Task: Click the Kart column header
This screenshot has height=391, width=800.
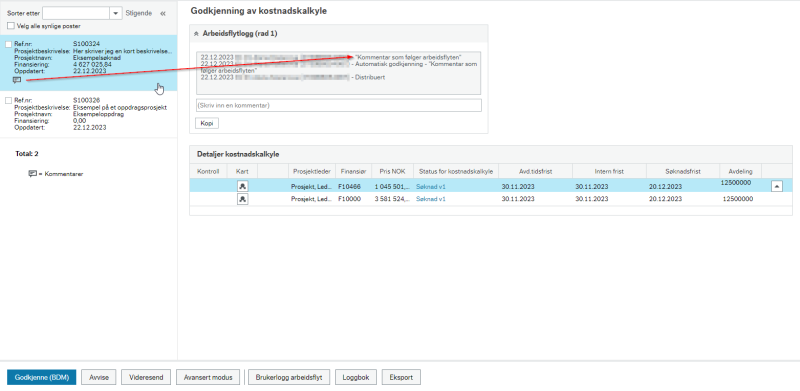Action: tap(242, 172)
